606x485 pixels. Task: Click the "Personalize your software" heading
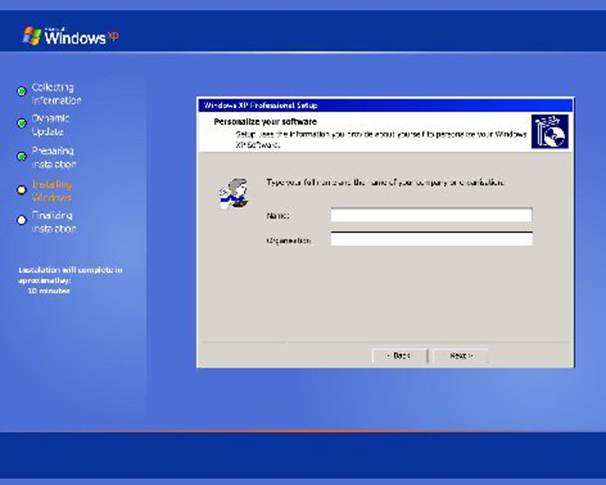(265, 122)
